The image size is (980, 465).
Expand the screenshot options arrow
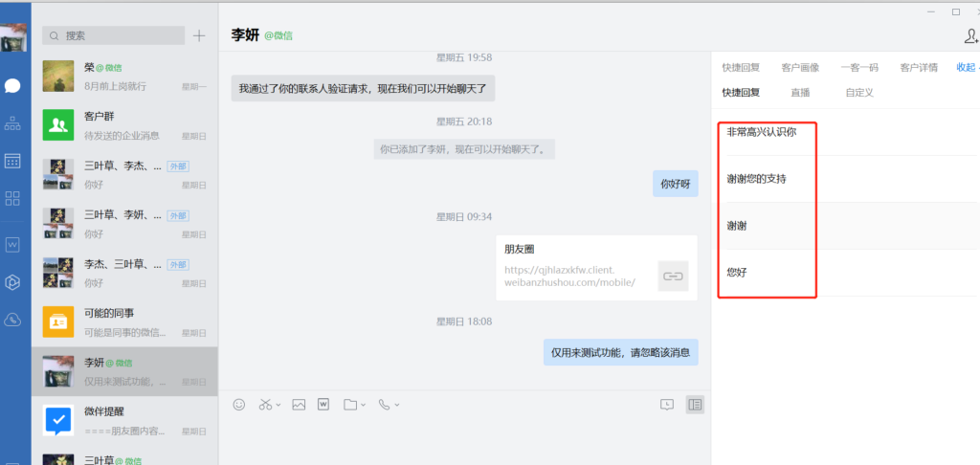point(278,405)
